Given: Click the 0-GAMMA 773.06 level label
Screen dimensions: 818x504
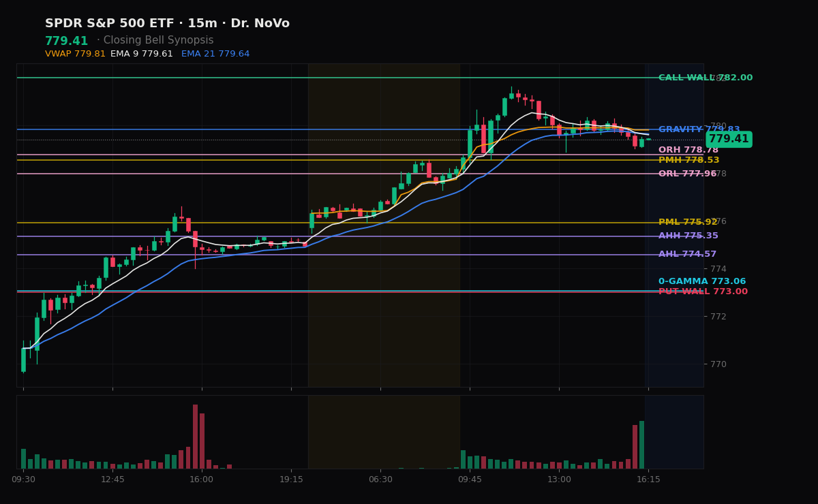Looking at the screenshot, I should [702, 281].
